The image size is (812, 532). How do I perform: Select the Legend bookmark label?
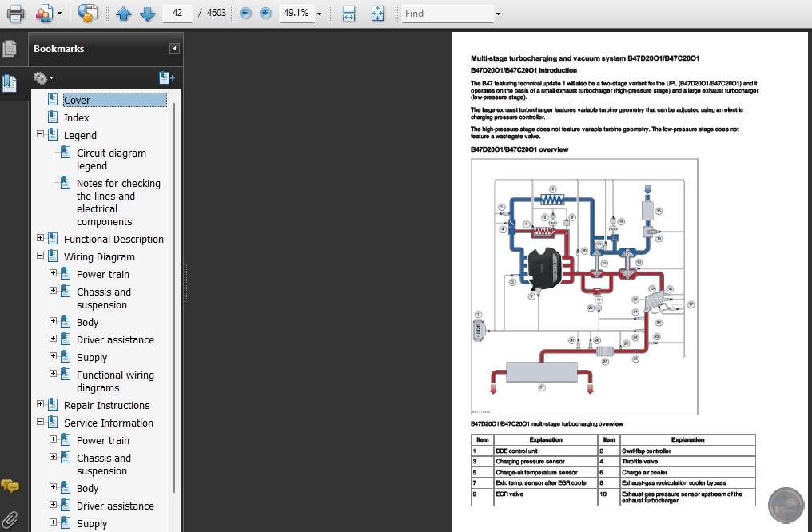coord(80,136)
